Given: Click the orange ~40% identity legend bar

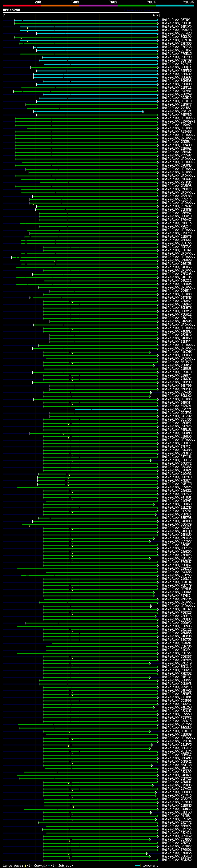Looking at the screenshot, I should (60, 6).
